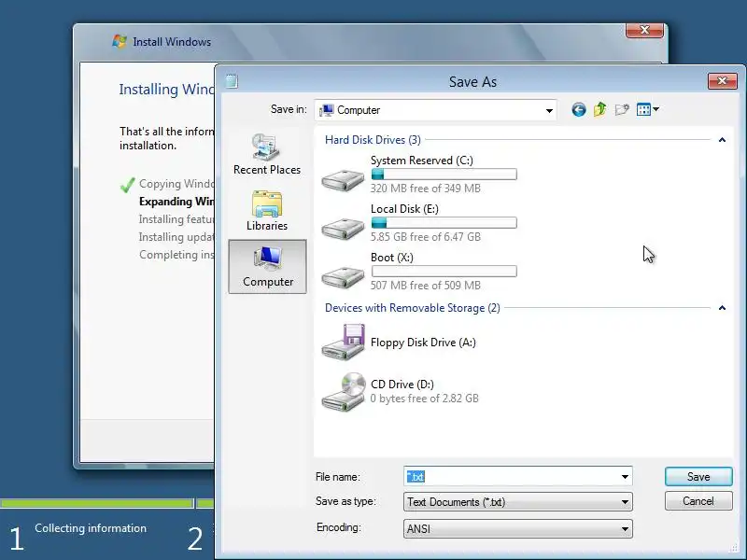Close the Save As dialog
Viewport: 747px width, 560px height.
point(722,81)
